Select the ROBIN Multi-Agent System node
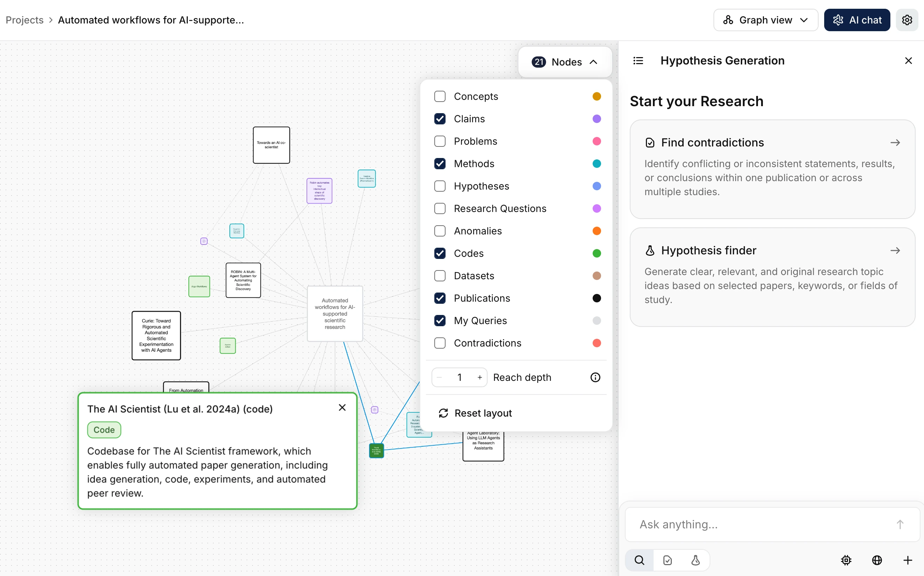Screen dimensions: 924x576 point(243,280)
